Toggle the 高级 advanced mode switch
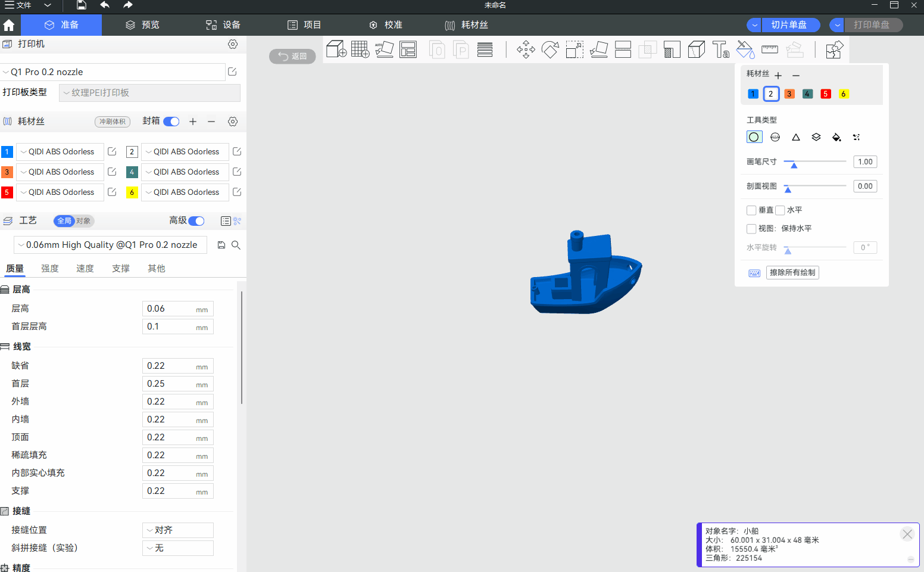924x572 pixels. click(196, 221)
